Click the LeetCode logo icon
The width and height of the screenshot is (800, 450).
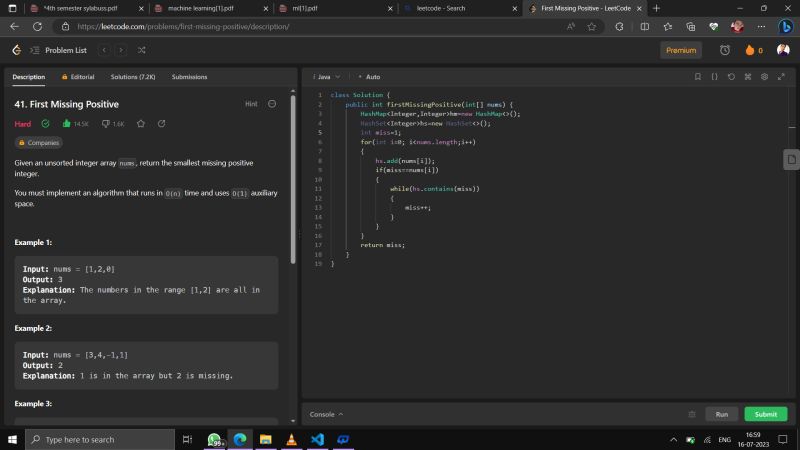[16, 50]
